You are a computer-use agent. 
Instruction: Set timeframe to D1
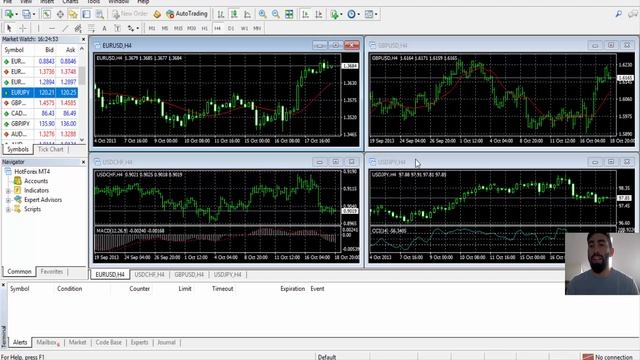231,28
